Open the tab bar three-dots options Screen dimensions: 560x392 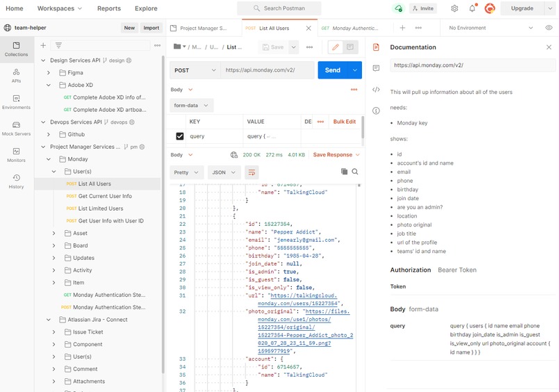coord(418,28)
